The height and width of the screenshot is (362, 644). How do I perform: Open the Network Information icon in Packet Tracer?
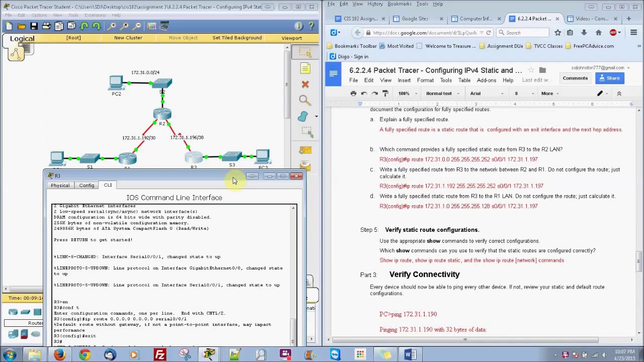pos(298,26)
